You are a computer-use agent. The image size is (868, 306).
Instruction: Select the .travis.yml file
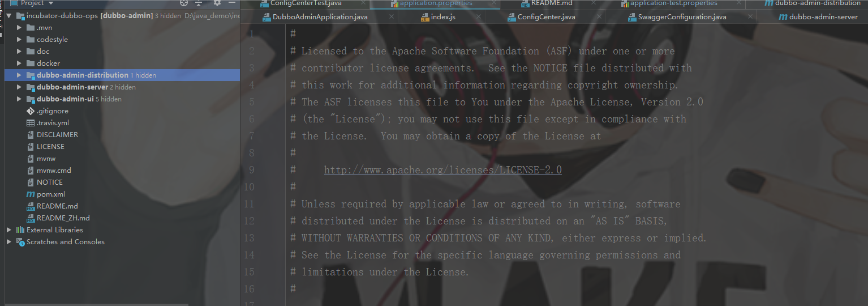click(53, 122)
